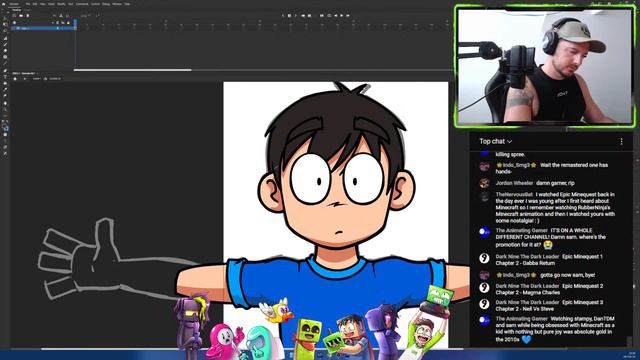Open the Commands menu

[82, 4]
